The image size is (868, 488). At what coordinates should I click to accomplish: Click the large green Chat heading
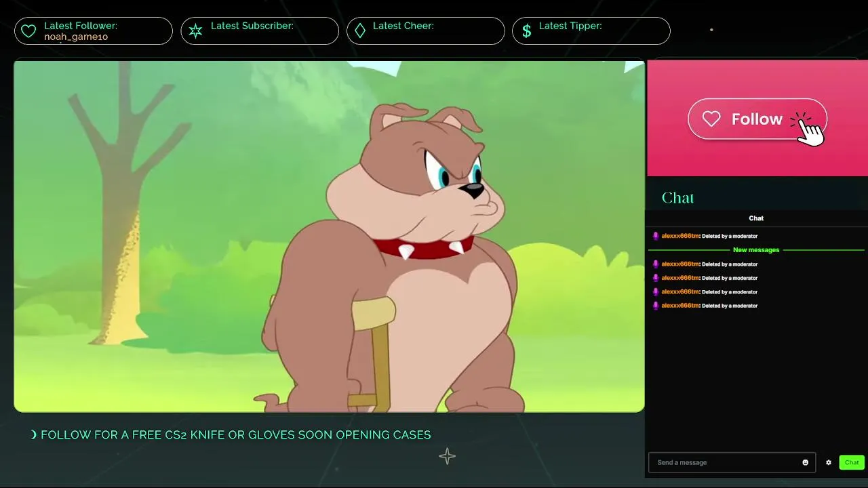(x=677, y=198)
